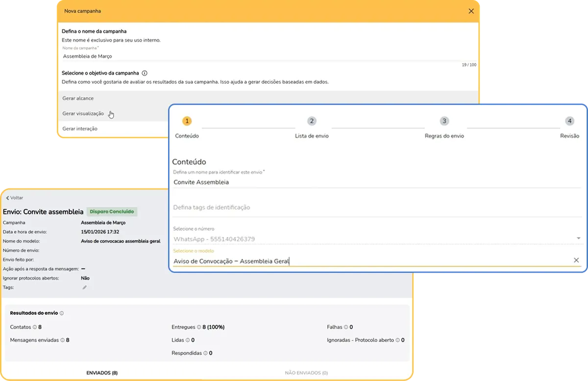This screenshot has width=588, height=381.
Task: Jump to step 2 Lista de envio
Action: [x=312, y=127]
